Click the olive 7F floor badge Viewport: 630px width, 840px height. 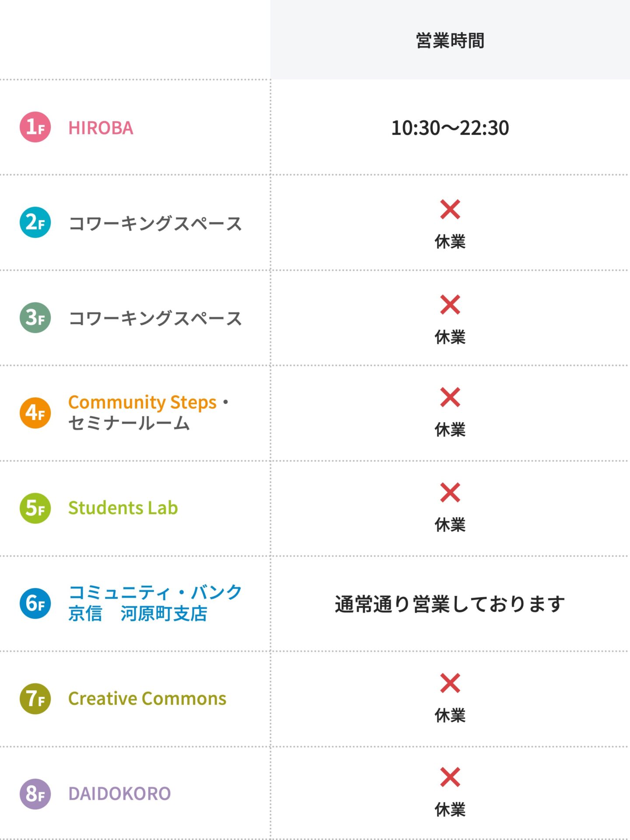pyautogui.click(x=35, y=699)
